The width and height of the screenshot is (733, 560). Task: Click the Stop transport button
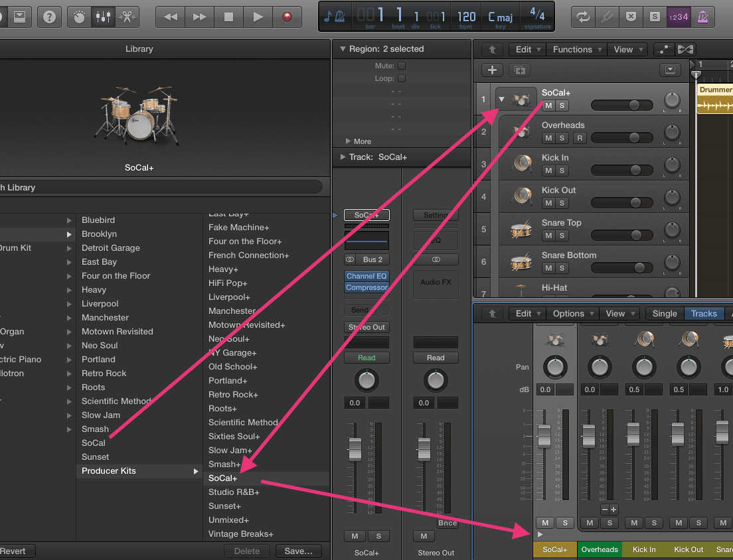tap(228, 17)
